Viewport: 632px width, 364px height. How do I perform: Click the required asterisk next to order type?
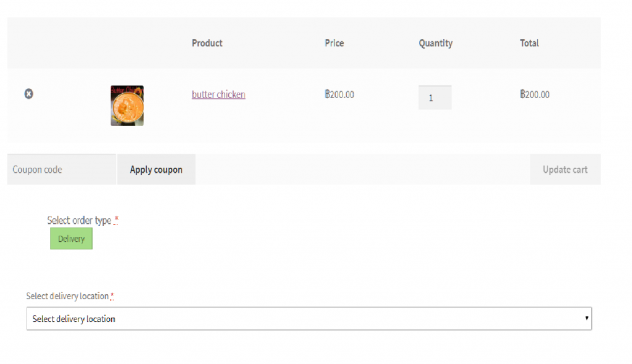(116, 220)
